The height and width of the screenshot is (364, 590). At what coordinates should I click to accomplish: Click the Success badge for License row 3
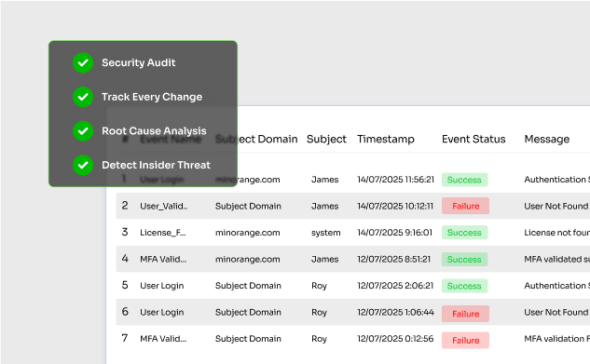click(x=465, y=233)
